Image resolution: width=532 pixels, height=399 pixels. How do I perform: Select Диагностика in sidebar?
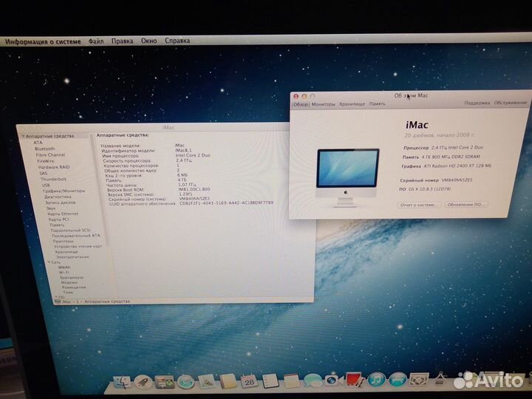[x=58, y=197]
